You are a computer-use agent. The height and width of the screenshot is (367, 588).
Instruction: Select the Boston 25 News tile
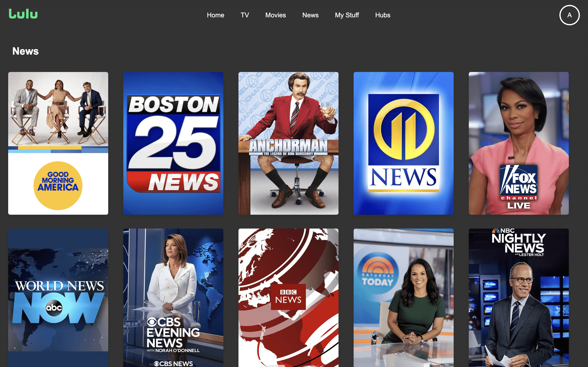(x=173, y=143)
